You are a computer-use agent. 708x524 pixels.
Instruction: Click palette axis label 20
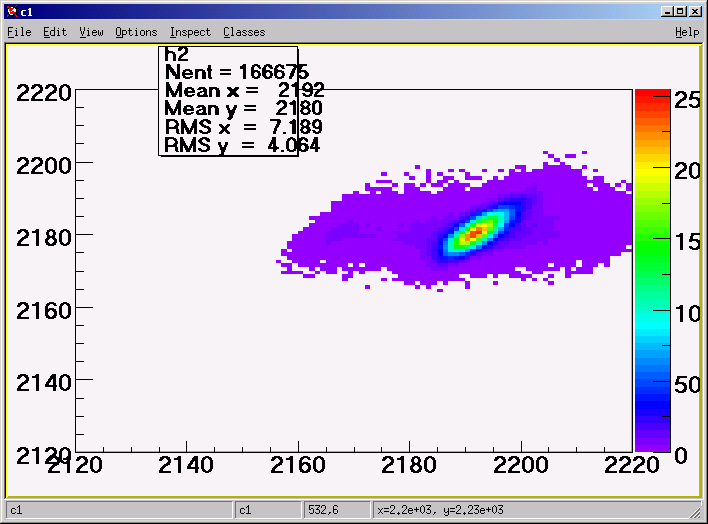[x=688, y=171]
